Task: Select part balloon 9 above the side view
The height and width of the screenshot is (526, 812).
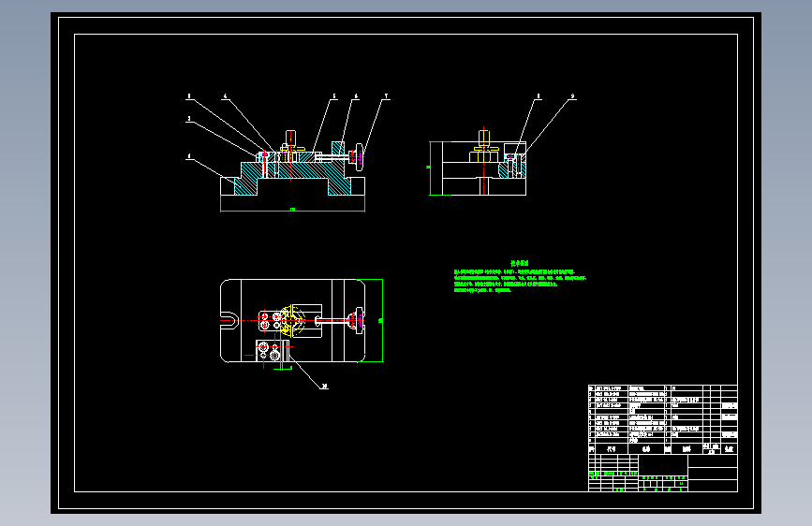Action: point(572,96)
